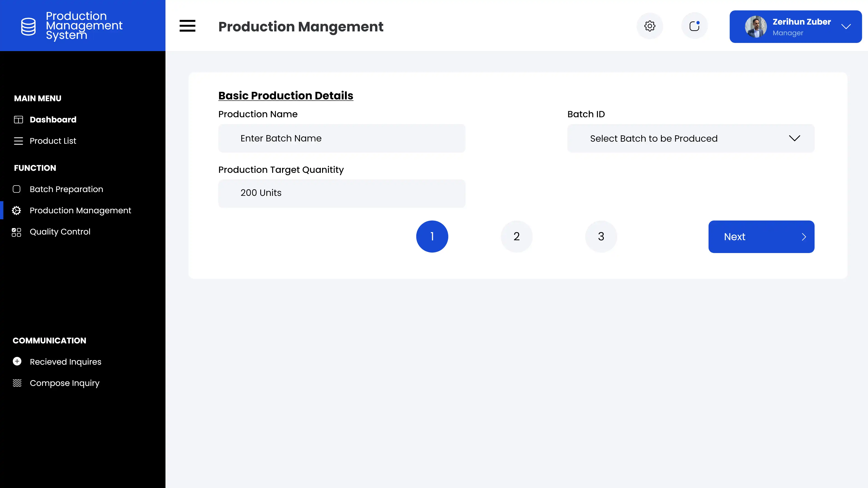This screenshot has height=488, width=868.
Task: Click the hamburger menu icon
Action: point(187,26)
